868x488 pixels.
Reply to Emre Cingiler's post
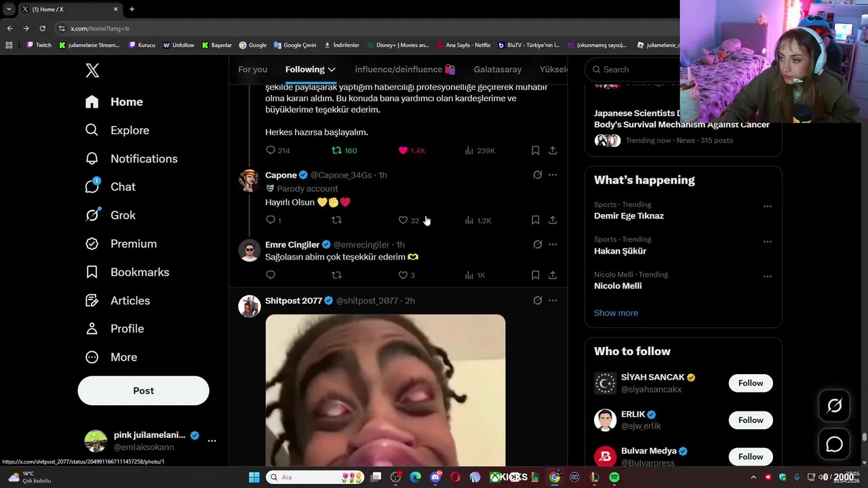(x=271, y=275)
